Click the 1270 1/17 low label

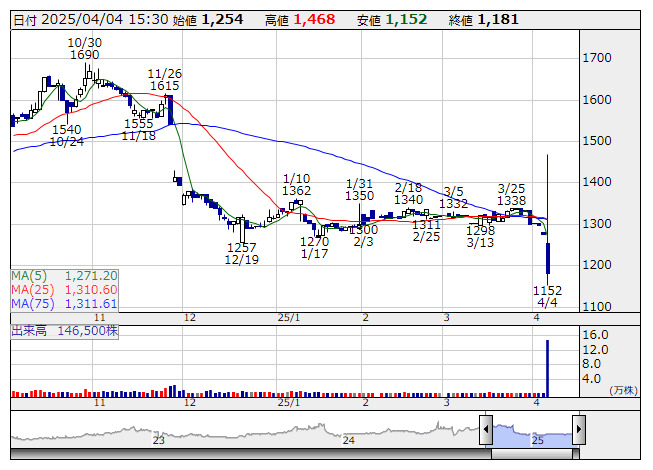[314, 247]
